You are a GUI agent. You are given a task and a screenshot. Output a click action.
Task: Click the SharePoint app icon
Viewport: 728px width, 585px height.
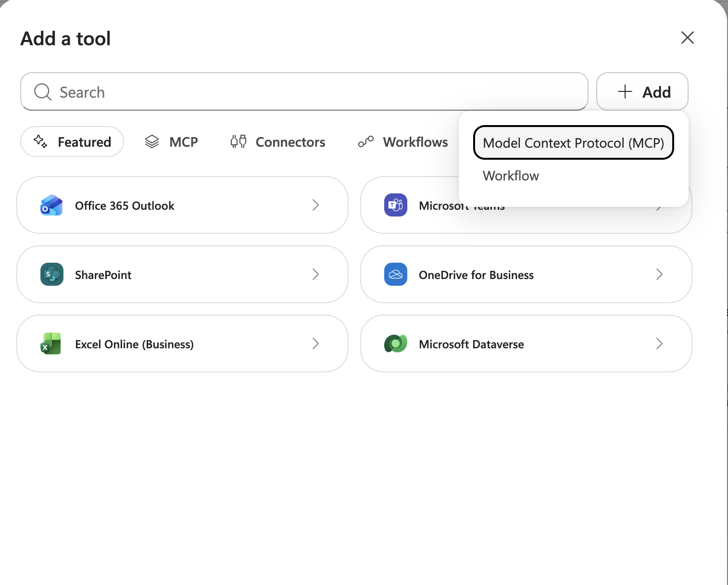(52, 275)
